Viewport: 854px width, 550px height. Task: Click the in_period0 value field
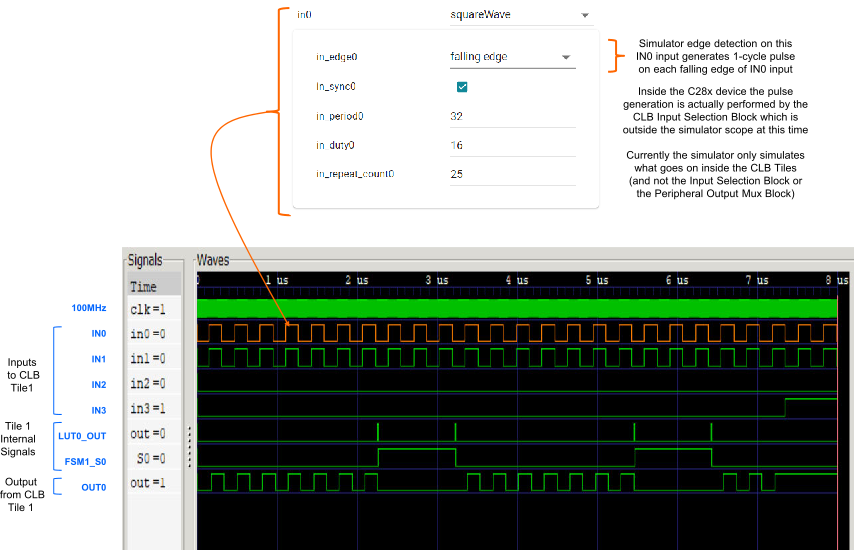pos(512,116)
